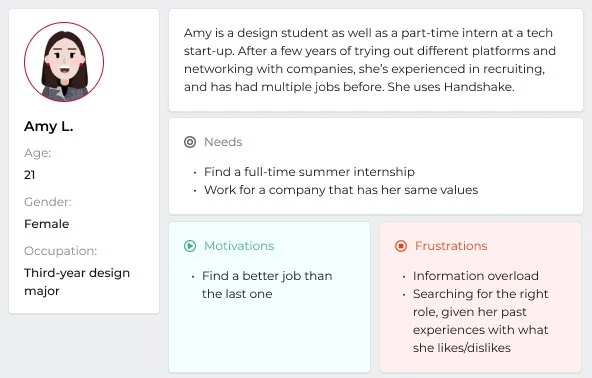The height and width of the screenshot is (378, 592).
Task: Click 'Searching for the right role' item
Action: (x=480, y=321)
